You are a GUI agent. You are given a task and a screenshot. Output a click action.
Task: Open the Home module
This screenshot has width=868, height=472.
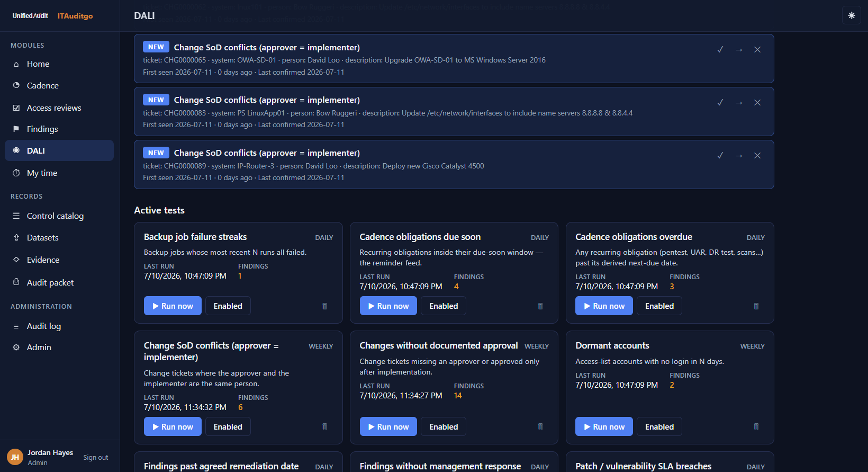pos(59,64)
